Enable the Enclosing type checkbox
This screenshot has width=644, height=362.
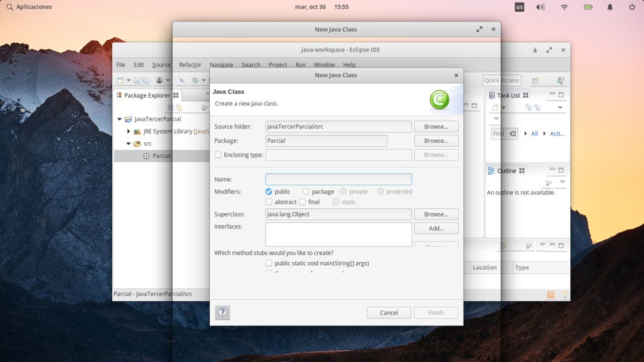click(218, 155)
